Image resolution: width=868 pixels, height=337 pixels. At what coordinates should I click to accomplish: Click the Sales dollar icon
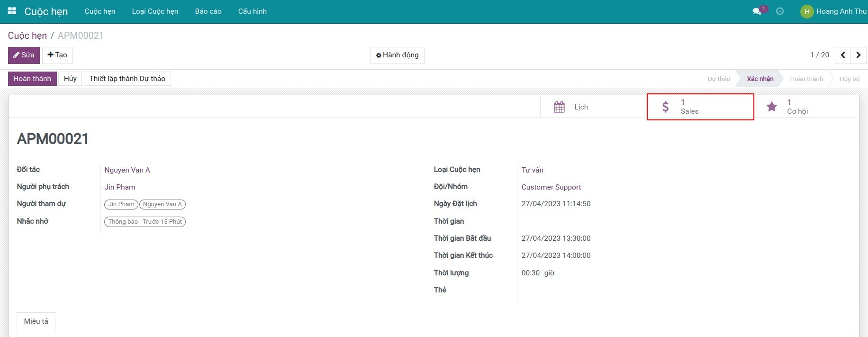666,107
